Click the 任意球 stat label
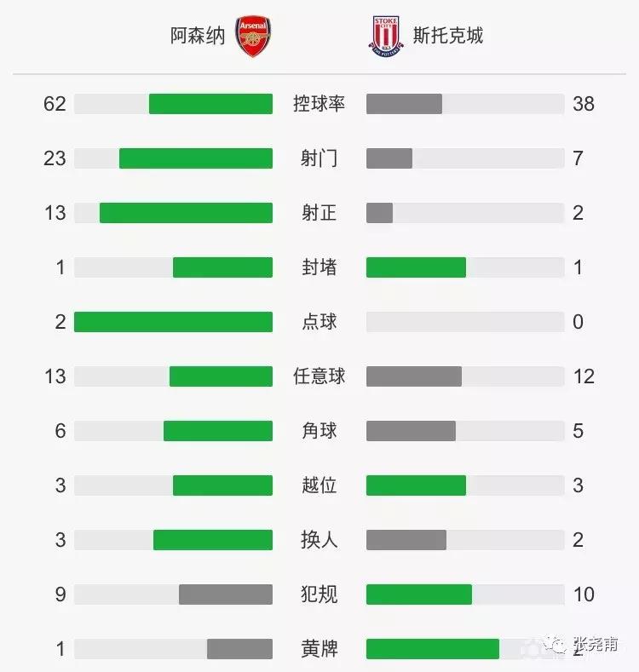Viewport: 639px width, 672px height. (319, 376)
